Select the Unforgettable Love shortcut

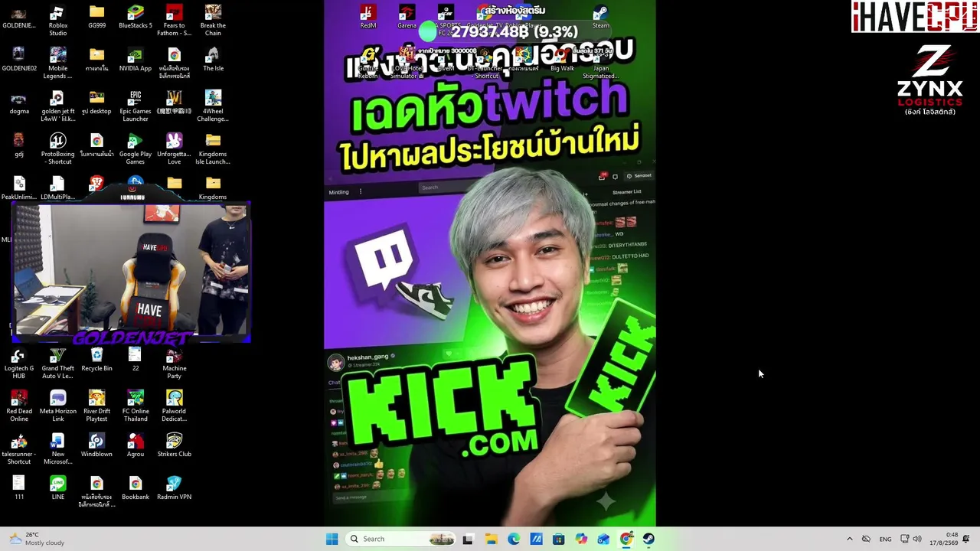tap(174, 149)
